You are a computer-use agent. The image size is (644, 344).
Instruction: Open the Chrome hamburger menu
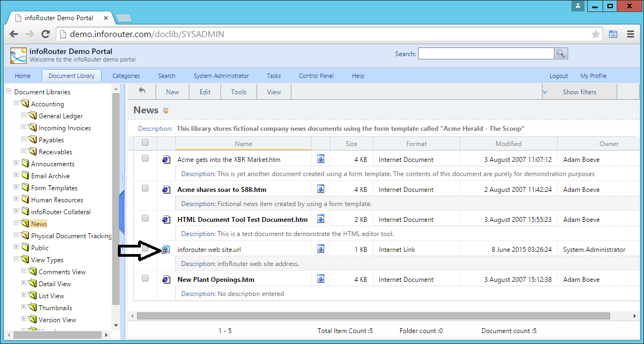pyautogui.click(x=630, y=34)
